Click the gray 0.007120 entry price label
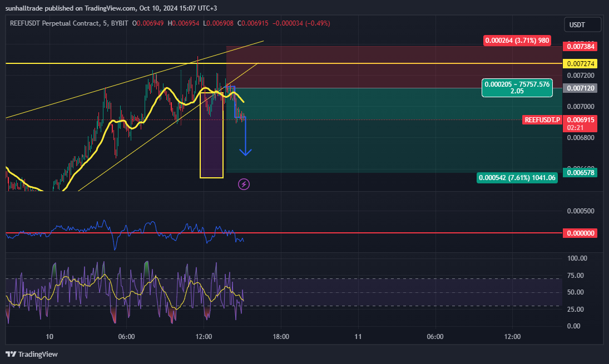The height and width of the screenshot is (364, 609). (580, 88)
